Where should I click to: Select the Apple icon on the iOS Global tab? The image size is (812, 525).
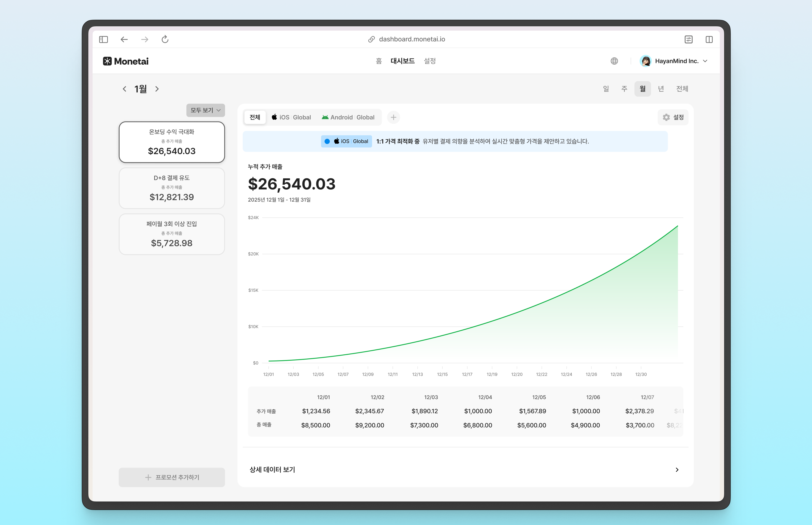click(275, 117)
